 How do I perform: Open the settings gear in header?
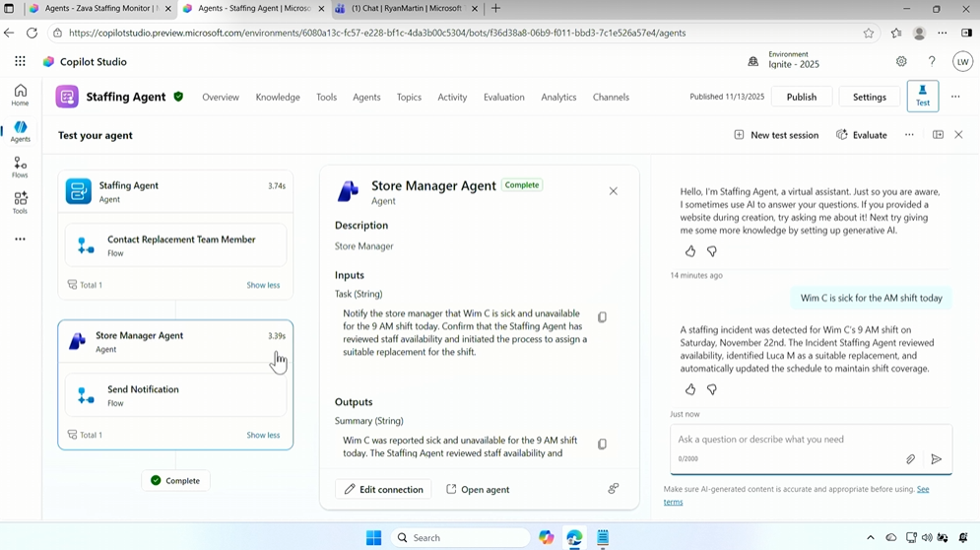pyautogui.click(x=901, y=61)
